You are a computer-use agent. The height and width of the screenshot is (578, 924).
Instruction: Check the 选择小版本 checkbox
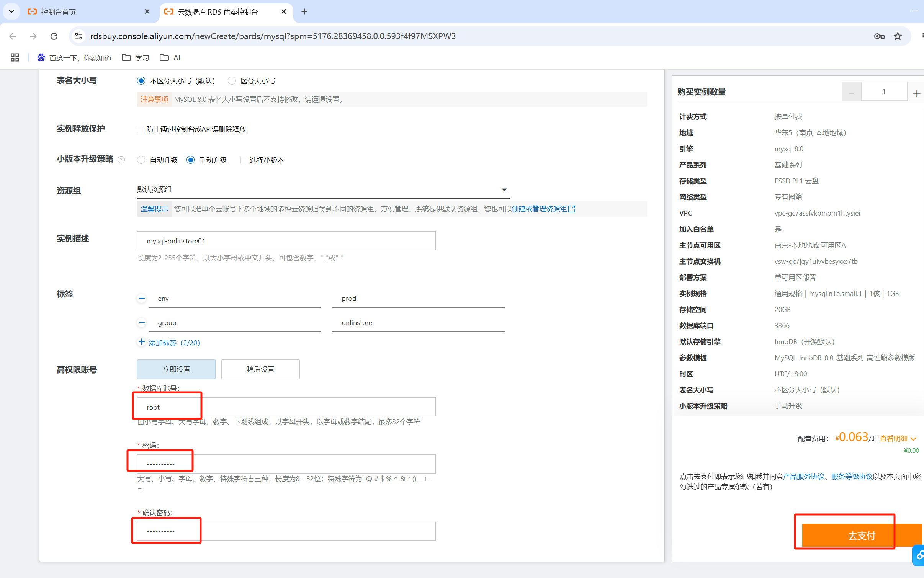244,160
